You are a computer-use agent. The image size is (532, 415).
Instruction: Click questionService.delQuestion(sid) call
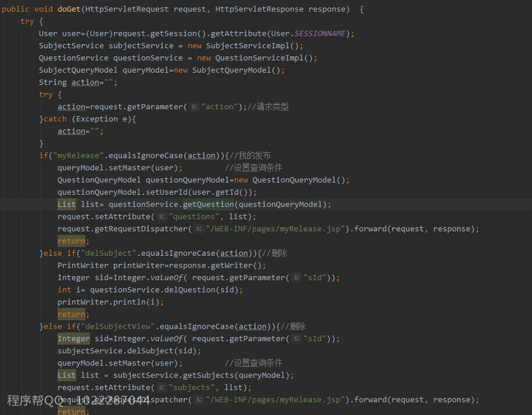tap(164, 290)
